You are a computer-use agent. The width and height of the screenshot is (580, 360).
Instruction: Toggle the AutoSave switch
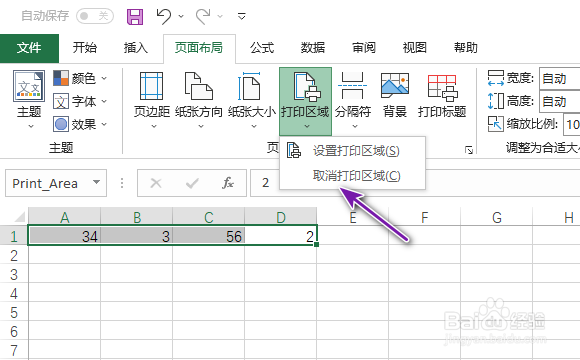click(95, 16)
